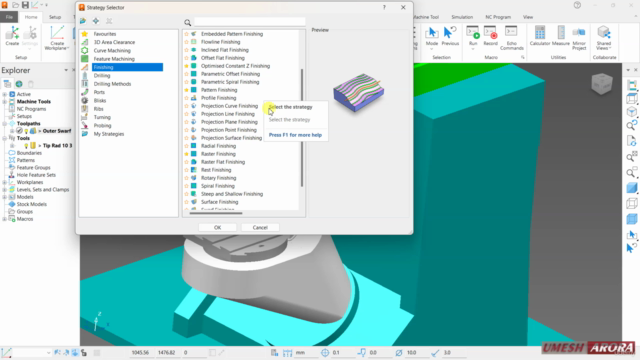Click the view cube in viewport

pos(602,83)
